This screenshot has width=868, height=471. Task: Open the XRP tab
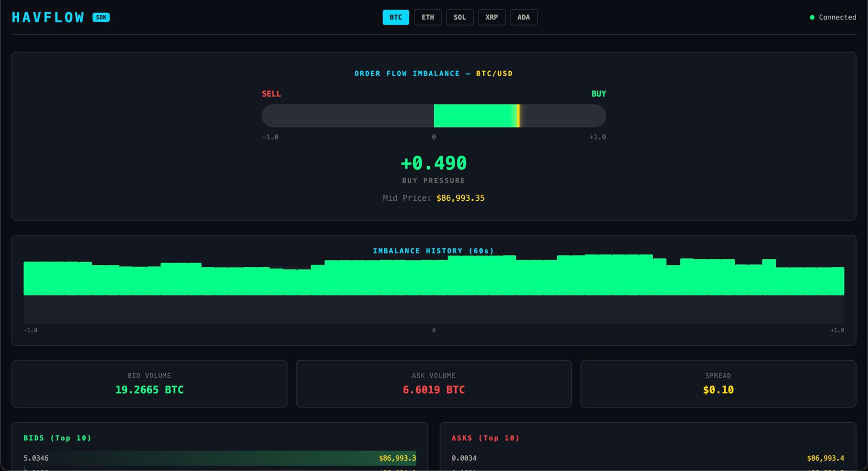click(x=492, y=17)
